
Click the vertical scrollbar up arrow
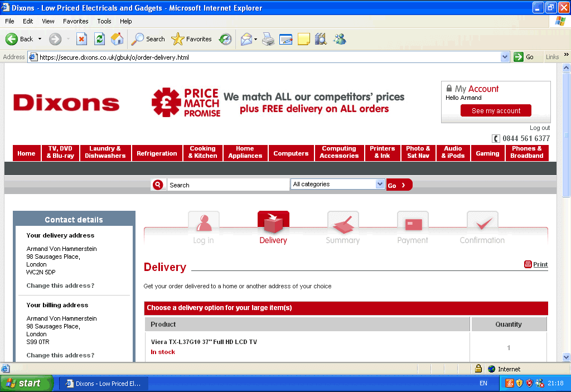pyautogui.click(x=567, y=68)
